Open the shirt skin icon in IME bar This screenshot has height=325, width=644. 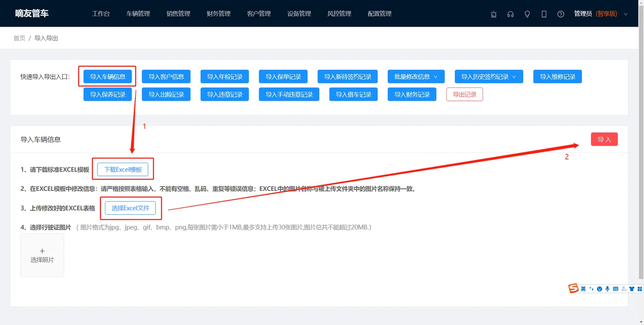(x=632, y=289)
